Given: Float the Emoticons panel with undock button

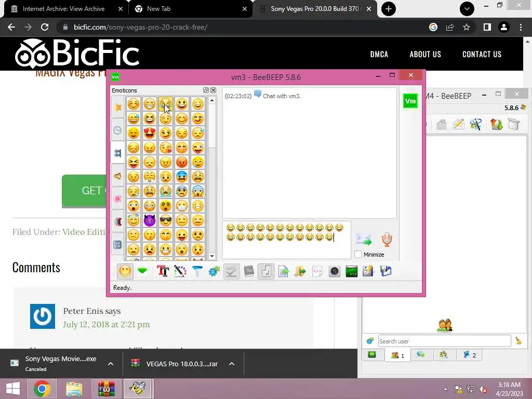Looking at the screenshot, I should (206, 90).
